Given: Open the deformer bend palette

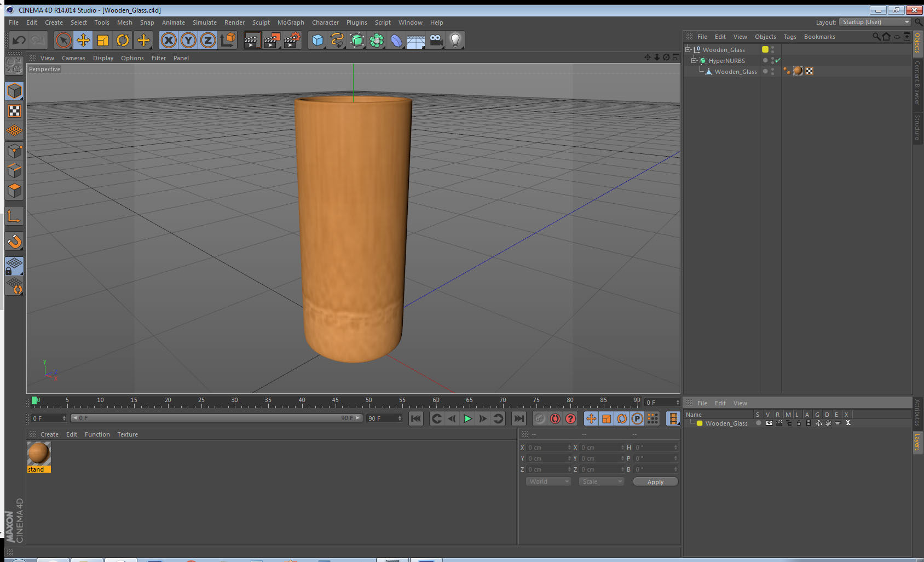Looking at the screenshot, I should [396, 40].
